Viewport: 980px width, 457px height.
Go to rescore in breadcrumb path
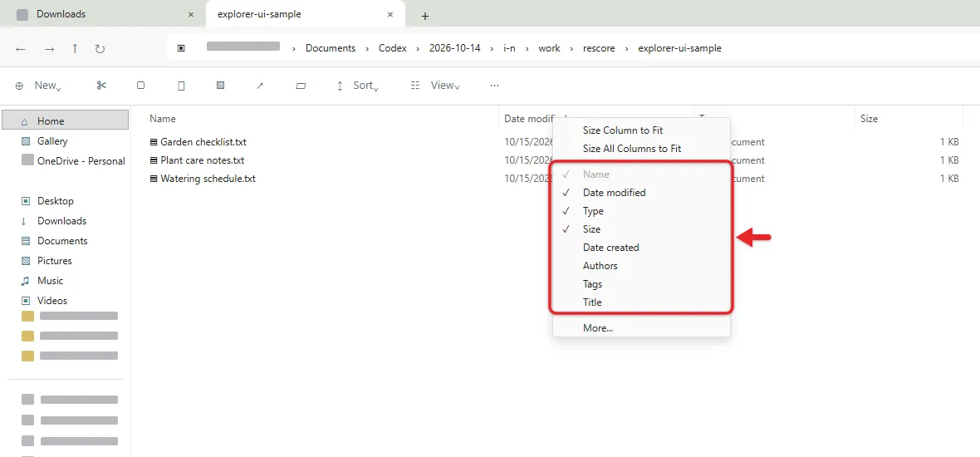click(x=600, y=48)
